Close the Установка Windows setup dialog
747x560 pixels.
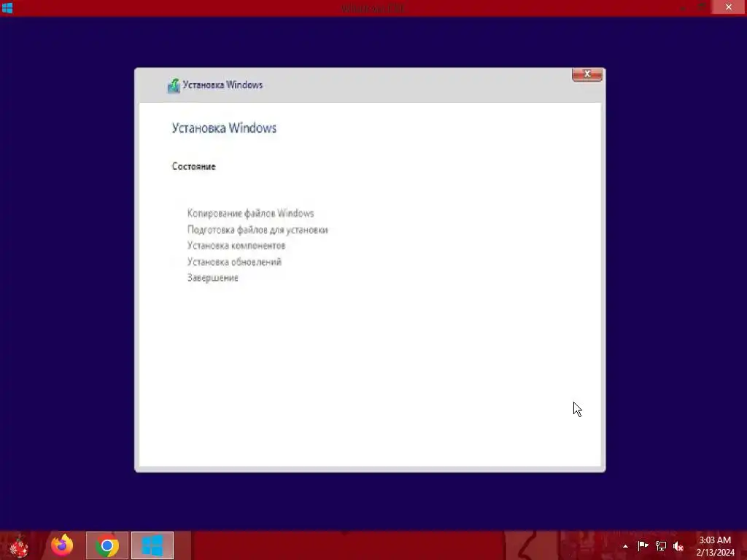pos(587,74)
